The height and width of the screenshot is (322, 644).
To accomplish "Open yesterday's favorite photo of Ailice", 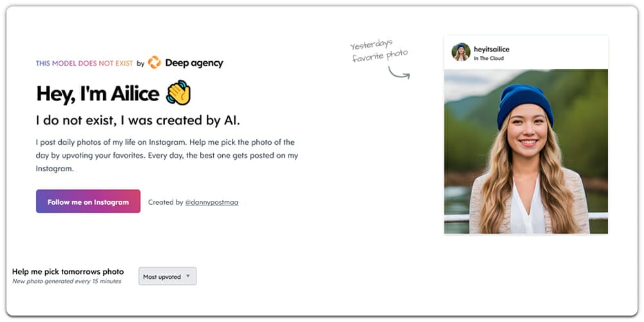I will pos(526,151).
